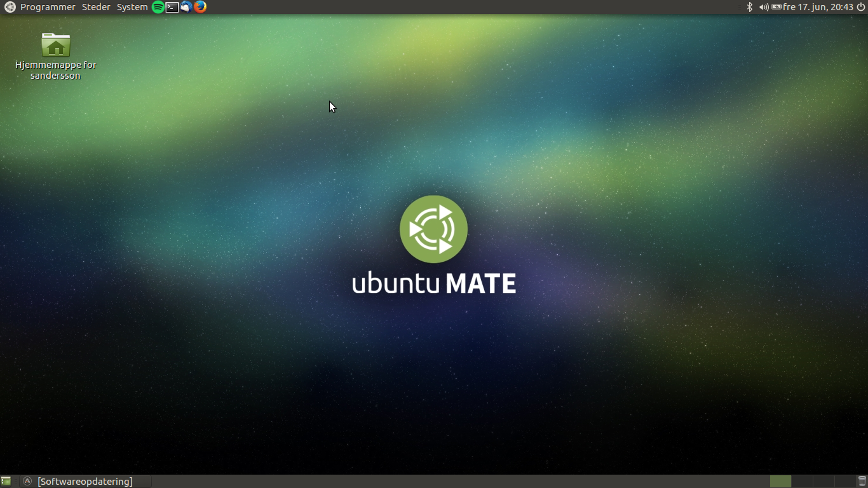Restore the Softwareopdatering window from taskbar
Viewport: 868px width, 488px height.
tap(85, 481)
